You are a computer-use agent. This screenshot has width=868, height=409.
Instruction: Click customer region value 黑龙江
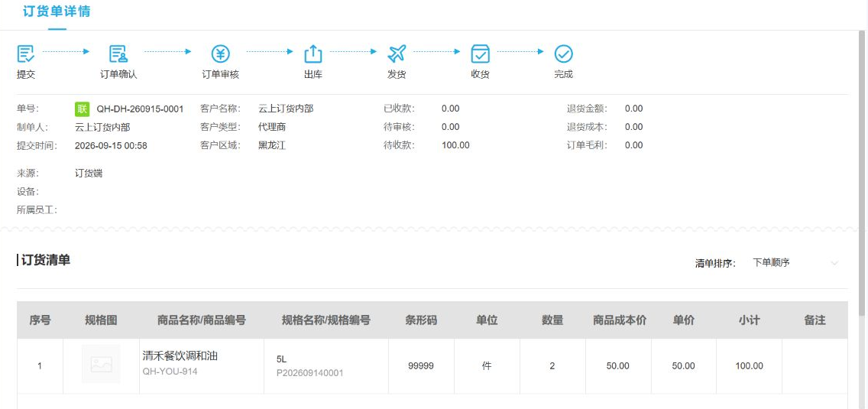[x=272, y=145]
